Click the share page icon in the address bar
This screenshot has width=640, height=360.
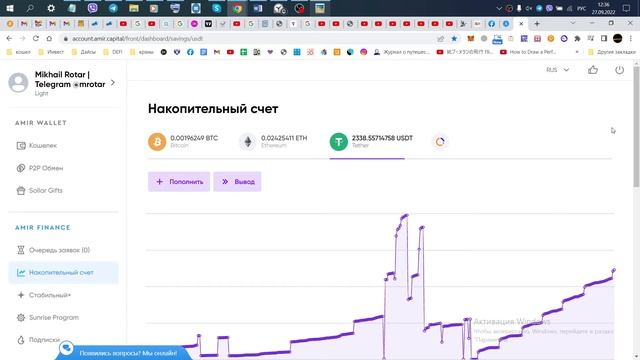440,39
